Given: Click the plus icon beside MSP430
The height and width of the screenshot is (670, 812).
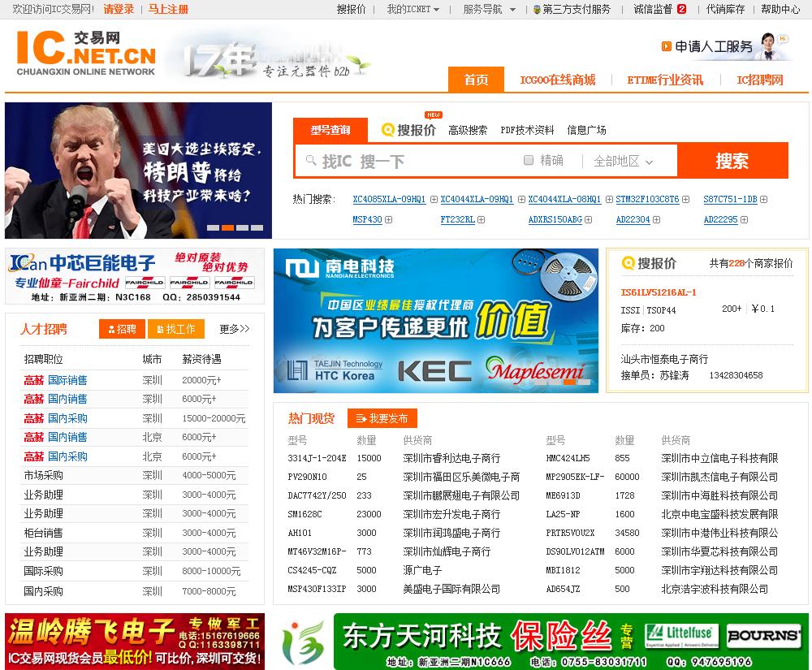Looking at the screenshot, I should 388,219.
